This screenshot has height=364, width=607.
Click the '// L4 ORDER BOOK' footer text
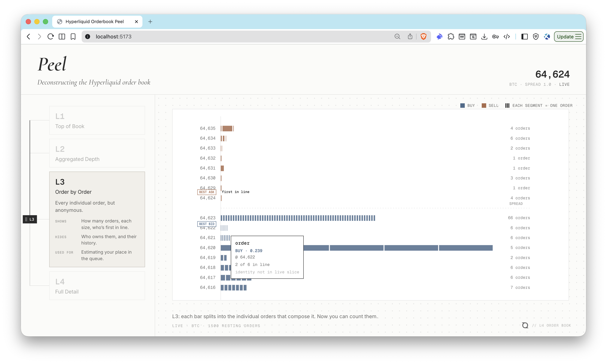[551, 325]
